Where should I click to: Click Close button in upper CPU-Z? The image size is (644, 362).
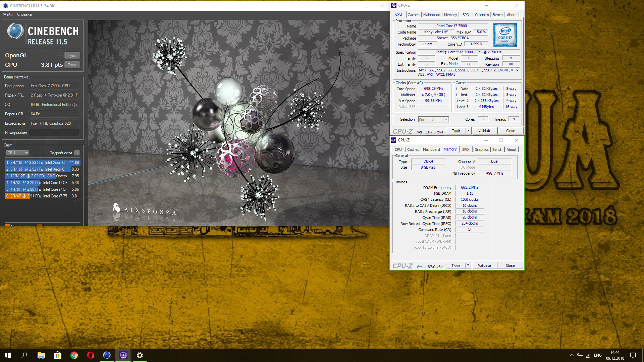(511, 131)
